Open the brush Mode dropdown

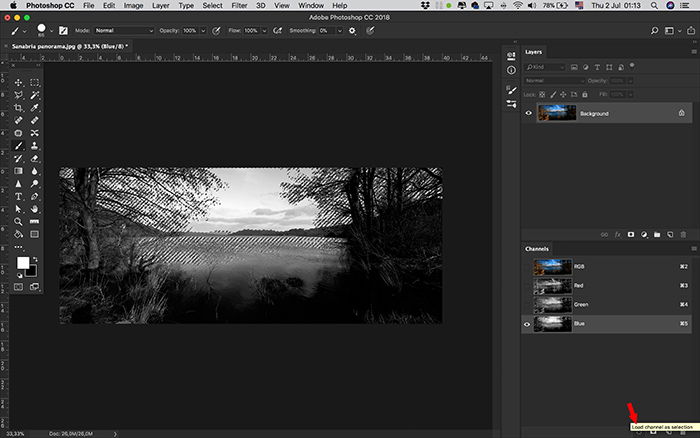click(x=124, y=31)
